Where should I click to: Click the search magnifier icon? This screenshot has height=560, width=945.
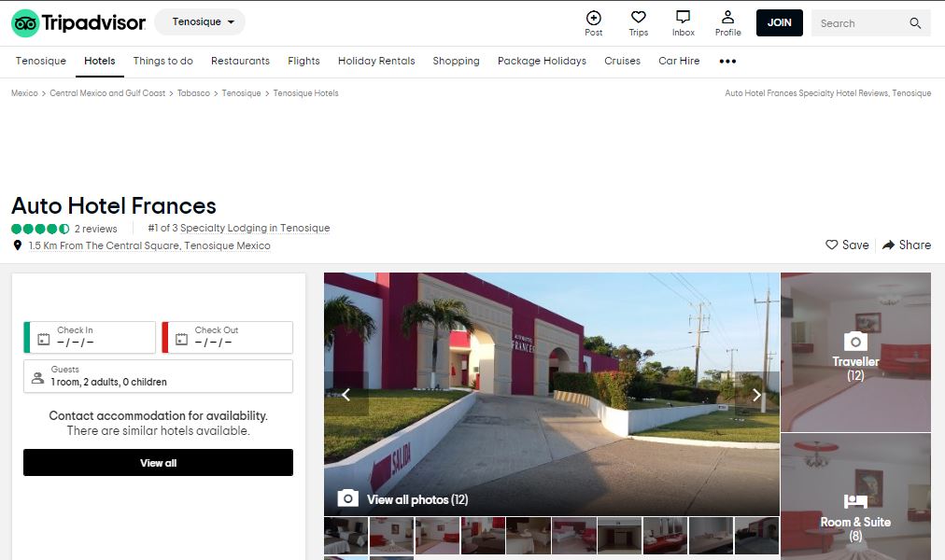click(915, 23)
